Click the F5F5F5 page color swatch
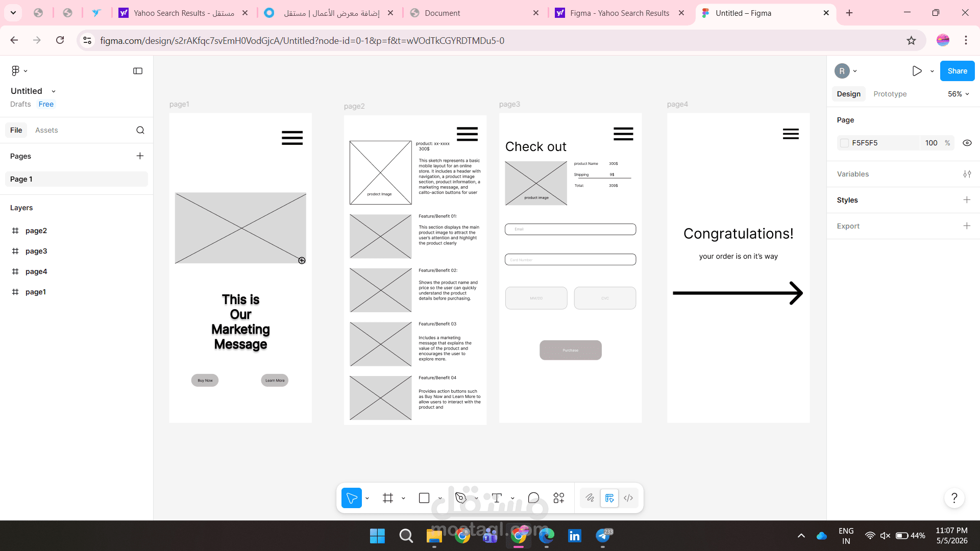 pos(844,143)
